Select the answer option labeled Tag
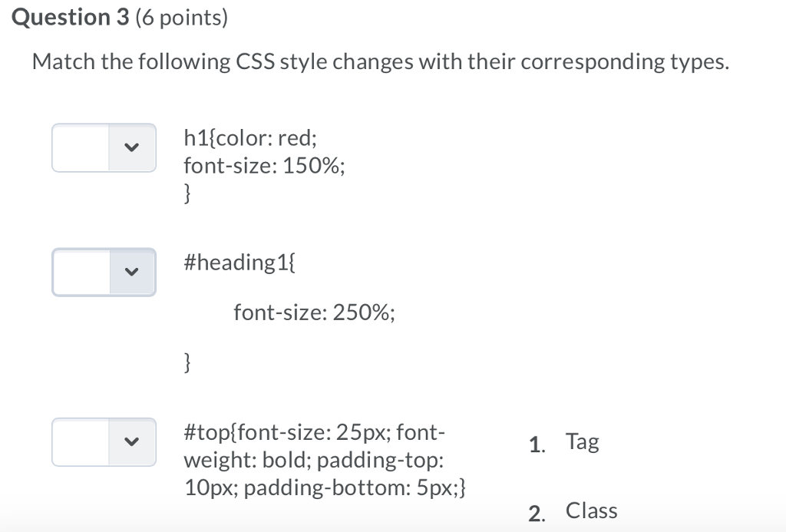This screenshot has height=532, width=786. (583, 441)
